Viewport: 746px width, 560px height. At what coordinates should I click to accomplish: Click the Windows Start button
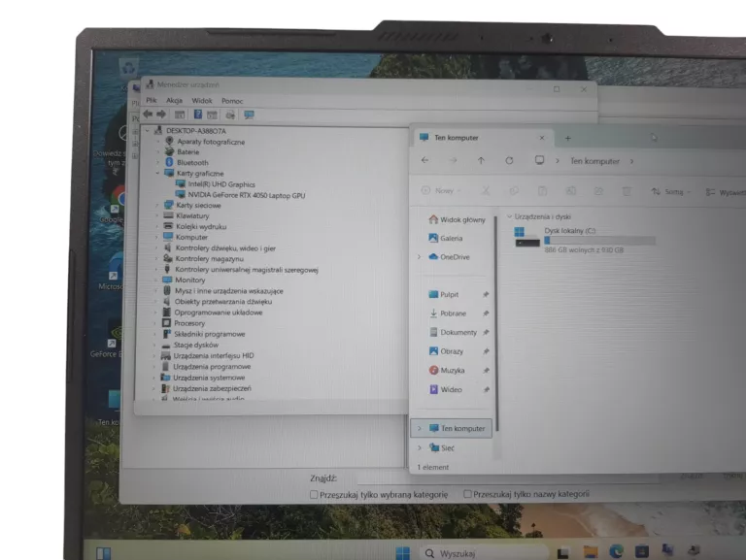click(x=402, y=553)
